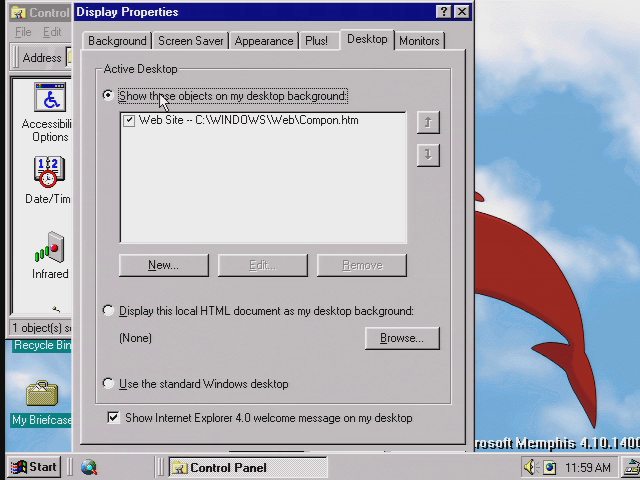Move the selected object up with arrow button

[428, 122]
